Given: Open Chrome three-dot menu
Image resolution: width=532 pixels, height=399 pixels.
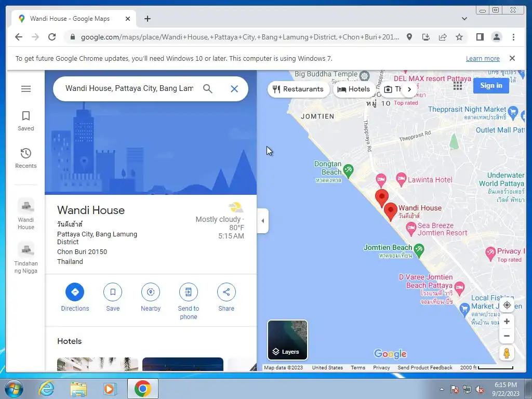Looking at the screenshot, I should [x=513, y=37].
